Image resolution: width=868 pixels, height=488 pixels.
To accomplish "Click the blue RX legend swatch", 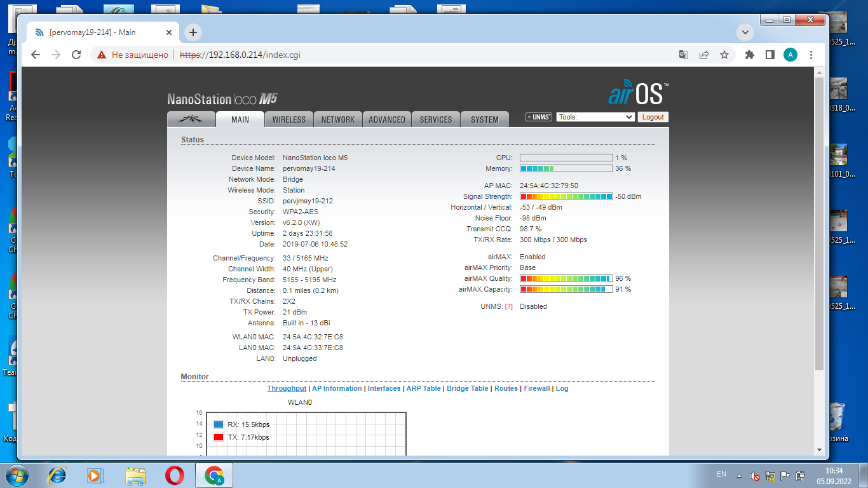I will tap(219, 424).
